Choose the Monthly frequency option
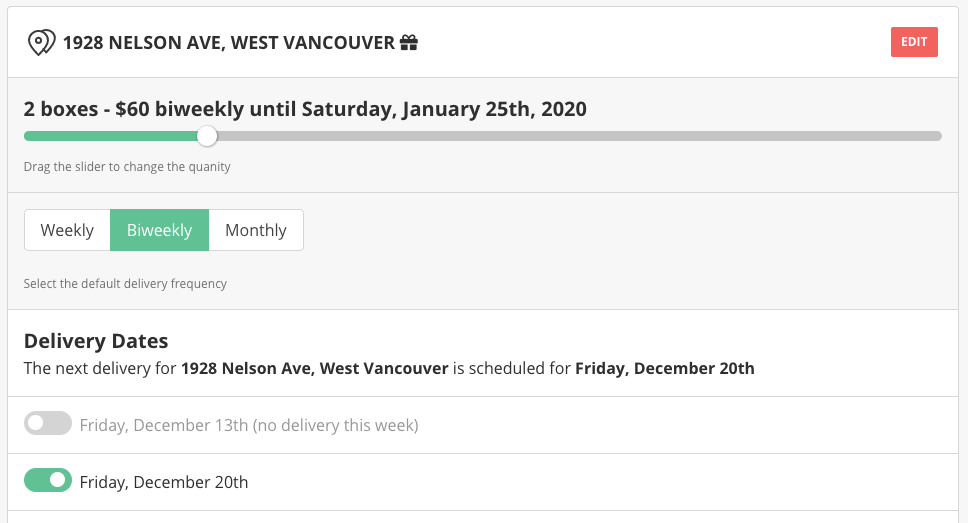Viewport: 968px width, 523px height. coord(256,230)
